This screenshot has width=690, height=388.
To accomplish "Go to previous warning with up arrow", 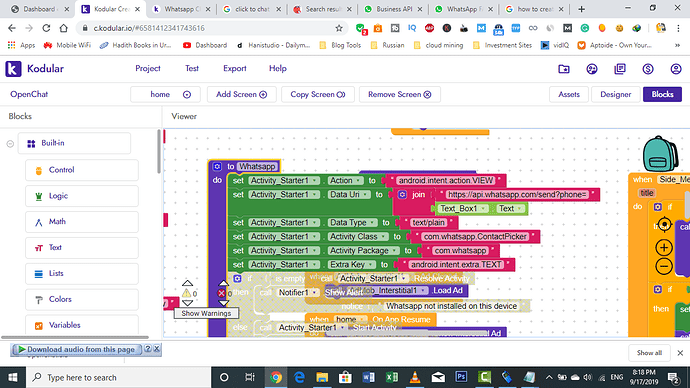I will (187, 283).
